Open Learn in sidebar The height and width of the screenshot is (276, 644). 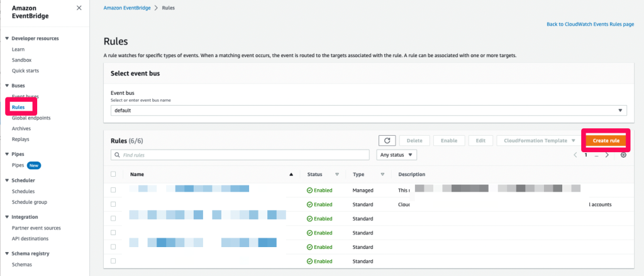(x=18, y=49)
